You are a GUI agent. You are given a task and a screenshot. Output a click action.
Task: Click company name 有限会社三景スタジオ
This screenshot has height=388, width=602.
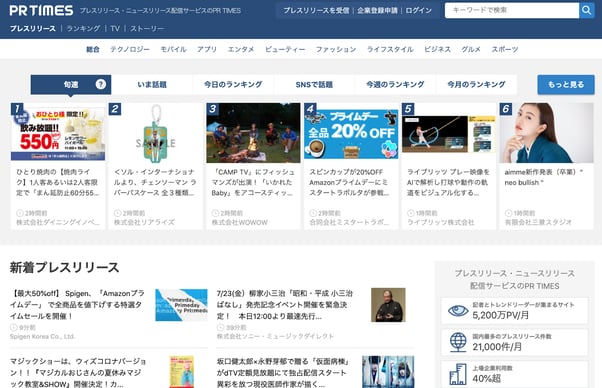538,222
